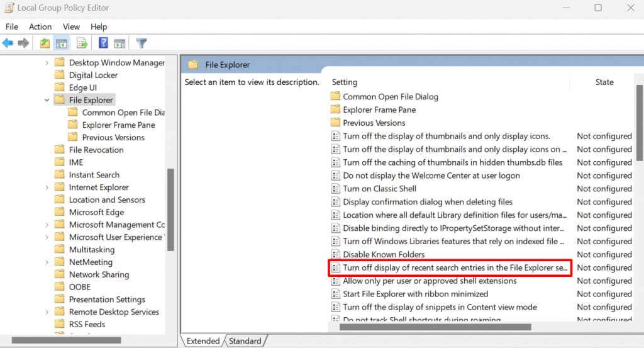Viewport: 644px width, 348px height.
Task: Click the State column header
Action: tap(604, 82)
